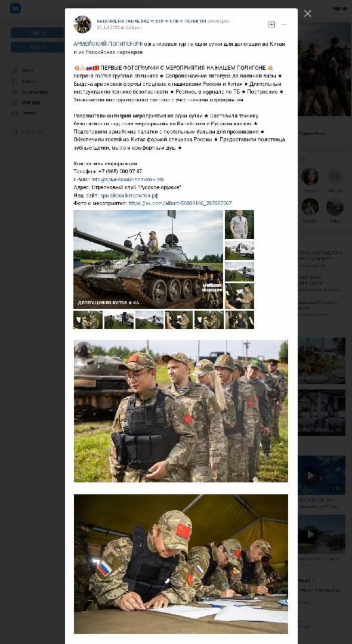Open the VK logo home icon

[16, 8]
